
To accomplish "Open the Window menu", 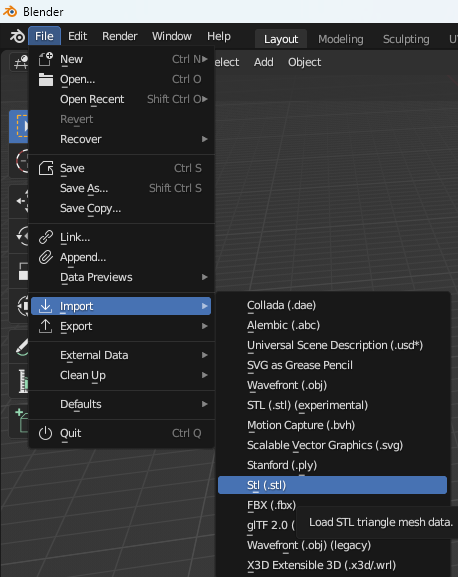I will (x=172, y=36).
